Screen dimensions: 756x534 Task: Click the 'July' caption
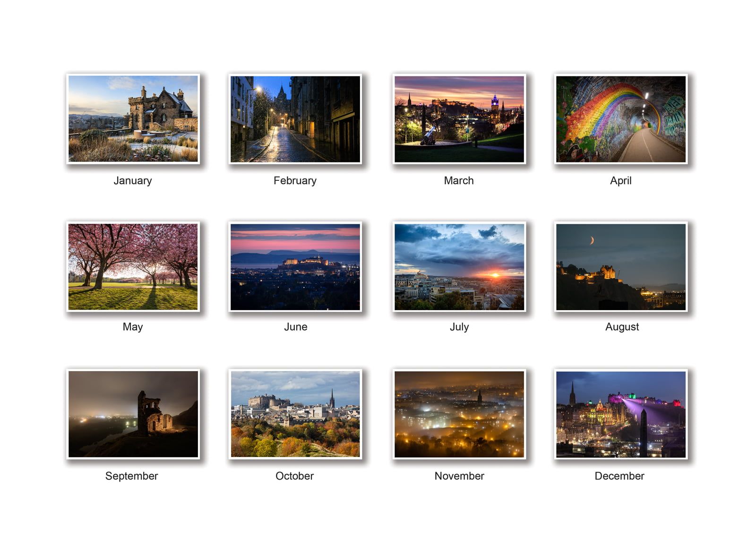point(459,327)
